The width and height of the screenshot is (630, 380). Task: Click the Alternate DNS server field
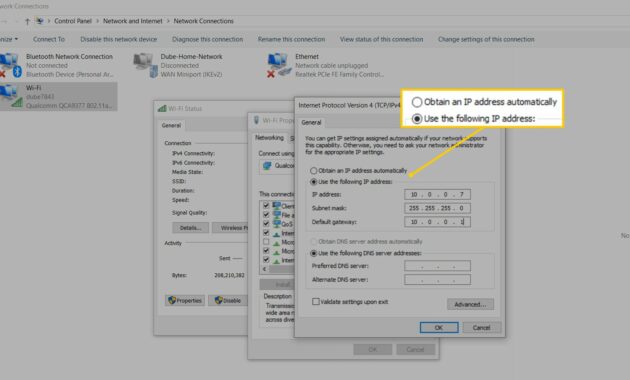pyautogui.click(x=437, y=280)
